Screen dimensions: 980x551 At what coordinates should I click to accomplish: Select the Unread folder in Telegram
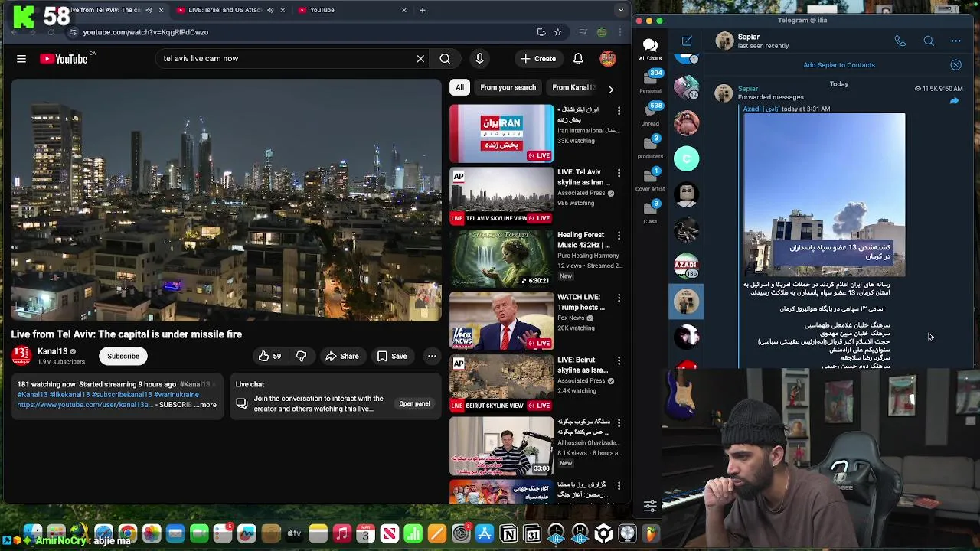tap(650, 113)
